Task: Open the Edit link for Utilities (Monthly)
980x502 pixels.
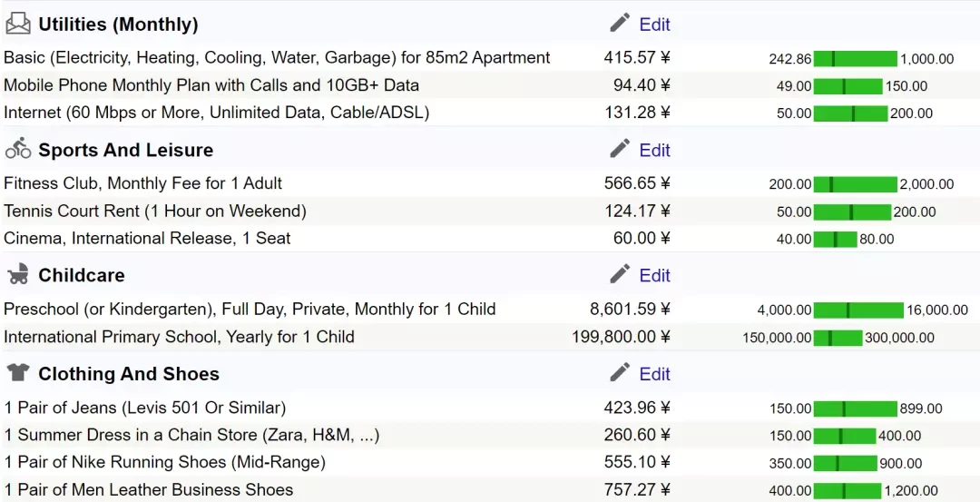Action: point(654,25)
